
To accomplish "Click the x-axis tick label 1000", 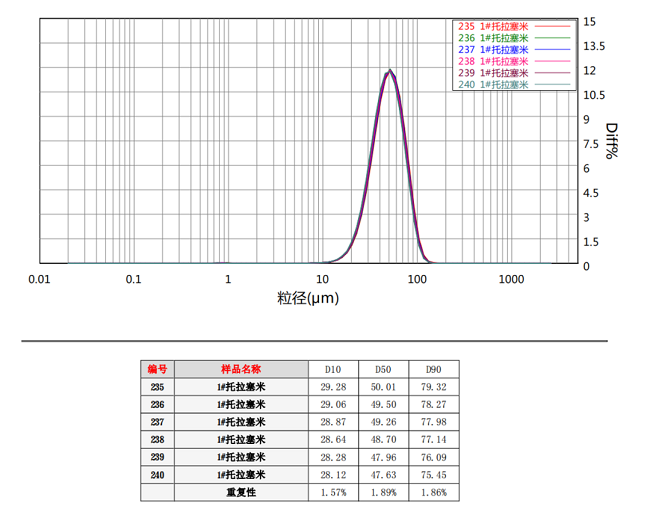I will tap(511, 278).
